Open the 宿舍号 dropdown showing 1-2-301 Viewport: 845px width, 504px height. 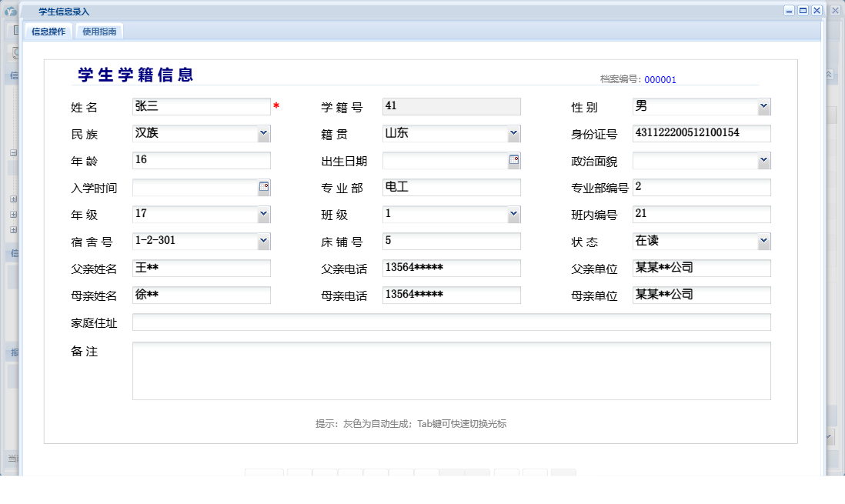click(264, 241)
